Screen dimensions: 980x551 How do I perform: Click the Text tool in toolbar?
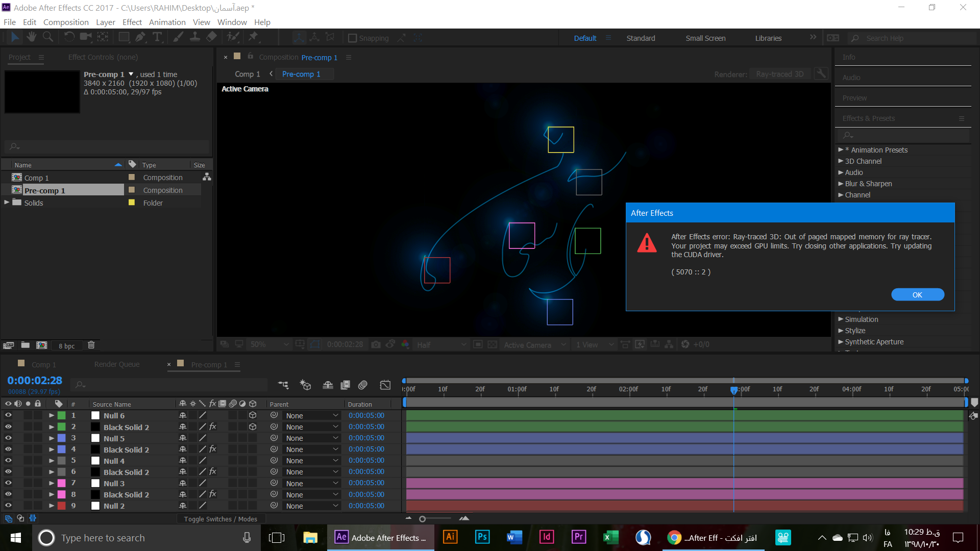pos(157,37)
